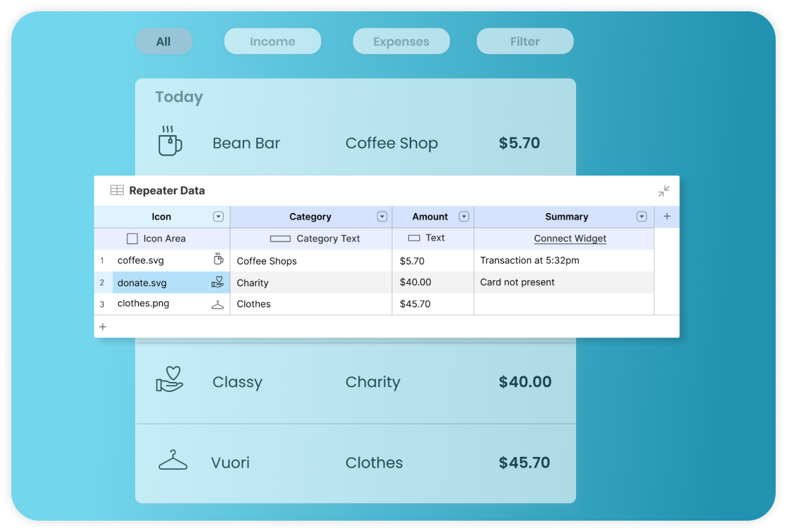Click the hanger icon in row 3

pyautogui.click(x=217, y=304)
